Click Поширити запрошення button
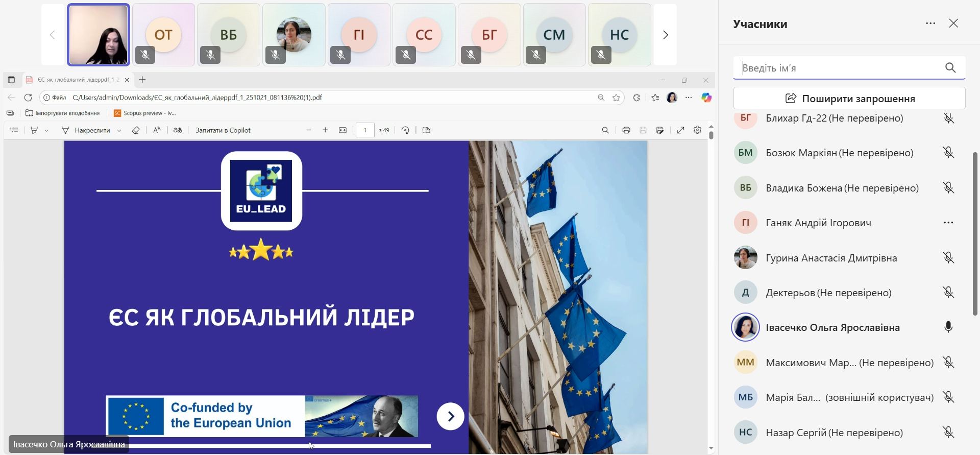Screen dimensions: 980x455 tap(849, 98)
